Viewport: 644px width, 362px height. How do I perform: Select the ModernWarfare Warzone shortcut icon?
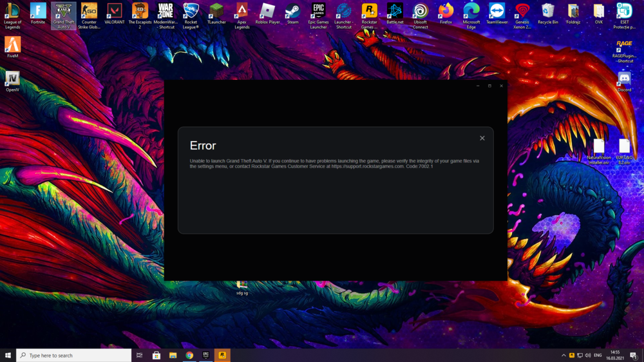166,15
